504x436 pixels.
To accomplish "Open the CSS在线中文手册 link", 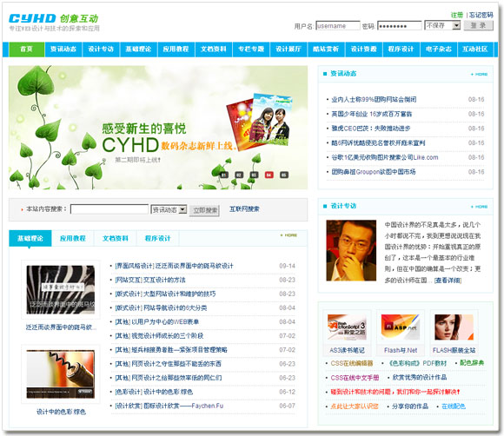I will coord(355,378).
